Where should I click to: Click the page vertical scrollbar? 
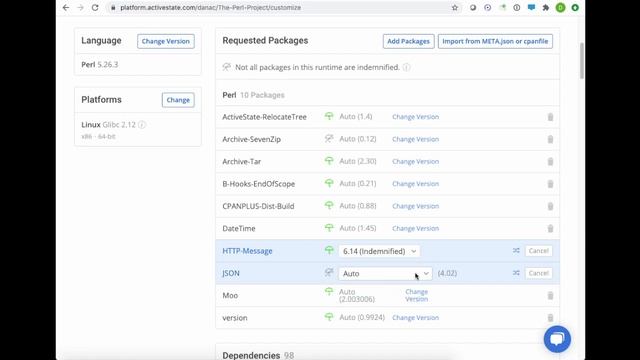click(582, 60)
